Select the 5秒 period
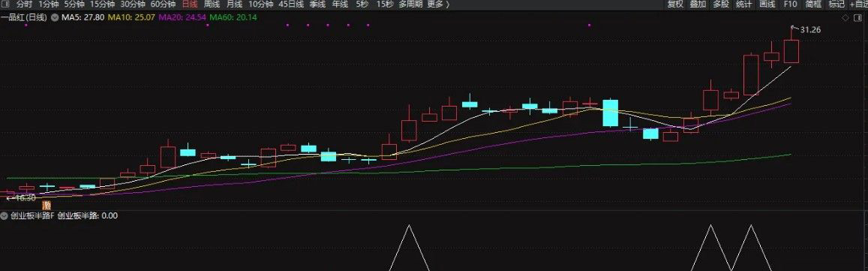Image resolution: width=868 pixels, height=271 pixels. (362, 5)
